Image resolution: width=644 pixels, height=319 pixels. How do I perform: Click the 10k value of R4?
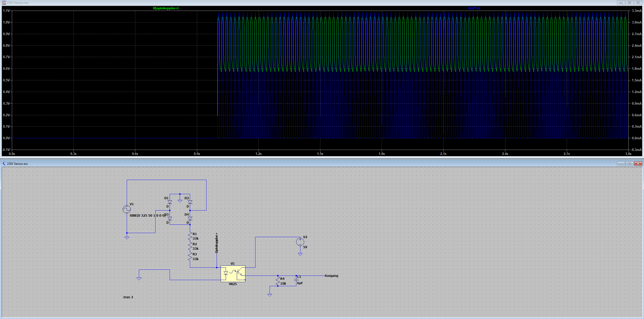pos(283,283)
